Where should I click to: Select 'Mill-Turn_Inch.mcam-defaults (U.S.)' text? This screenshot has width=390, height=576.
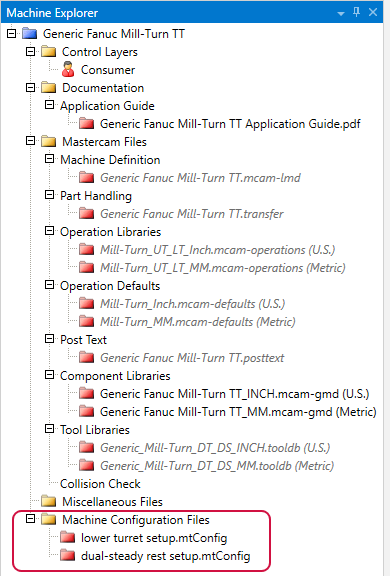point(193,304)
